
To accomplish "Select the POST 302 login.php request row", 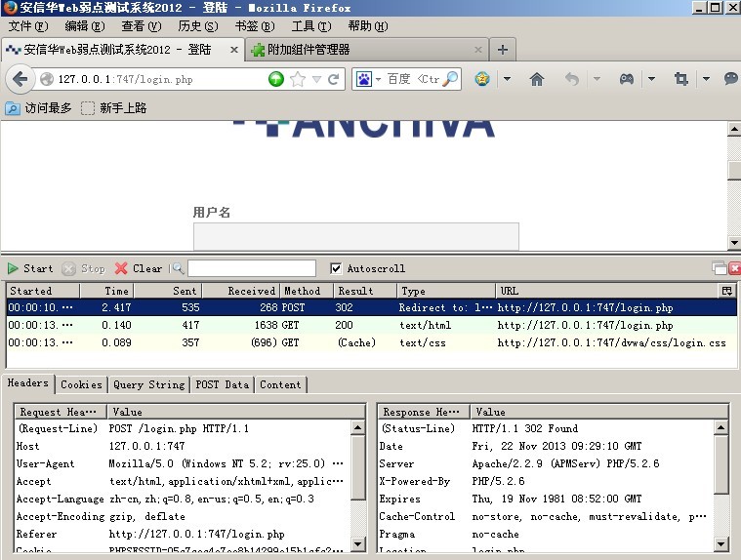I will coord(371,307).
